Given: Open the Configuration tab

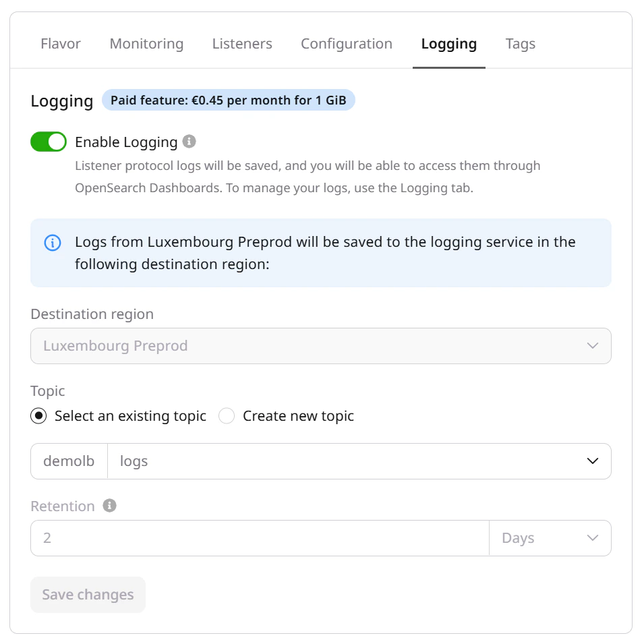Looking at the screenshot, I should (x=346, y=43).
